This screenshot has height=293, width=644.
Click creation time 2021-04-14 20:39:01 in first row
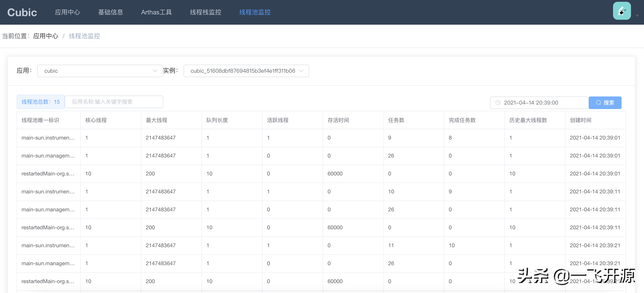595,138
